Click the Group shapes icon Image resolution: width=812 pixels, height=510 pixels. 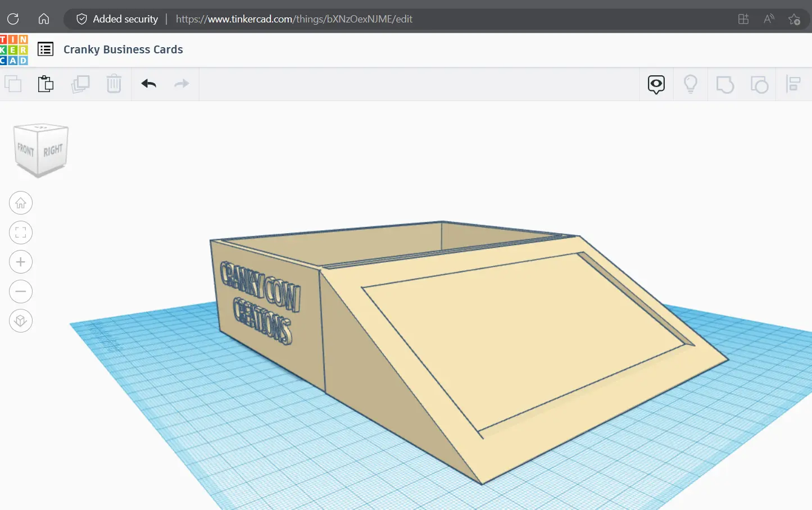(x=725, y=85)
